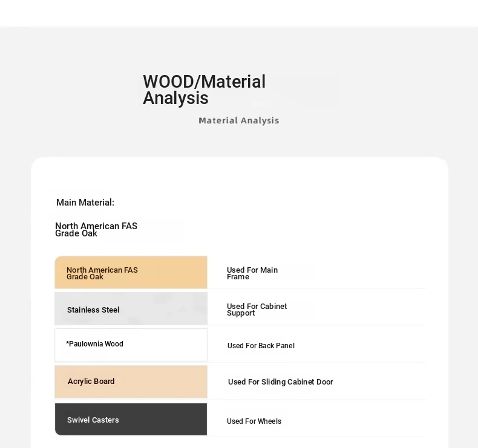Click the white Paulownia Wood swatch

(131, 345)
